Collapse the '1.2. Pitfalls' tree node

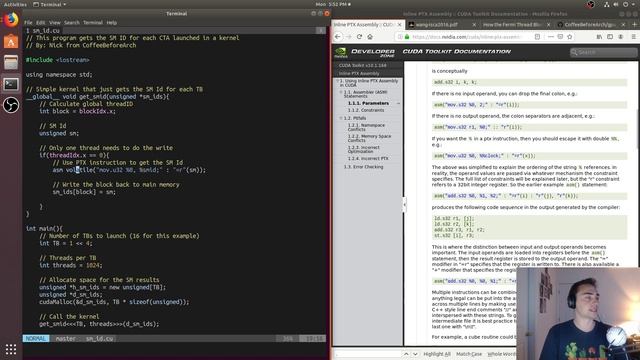click(341, 118)
